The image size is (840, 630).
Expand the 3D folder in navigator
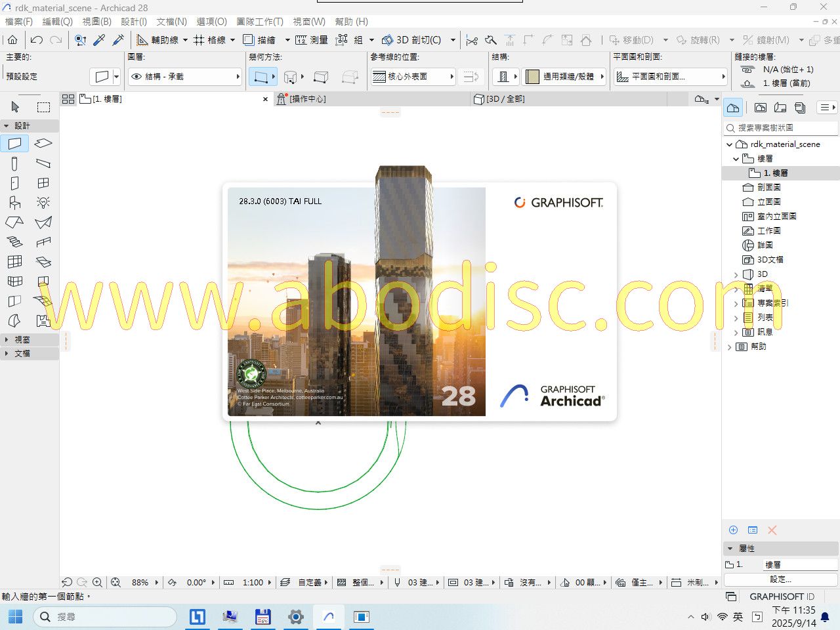tap(736, 274)
